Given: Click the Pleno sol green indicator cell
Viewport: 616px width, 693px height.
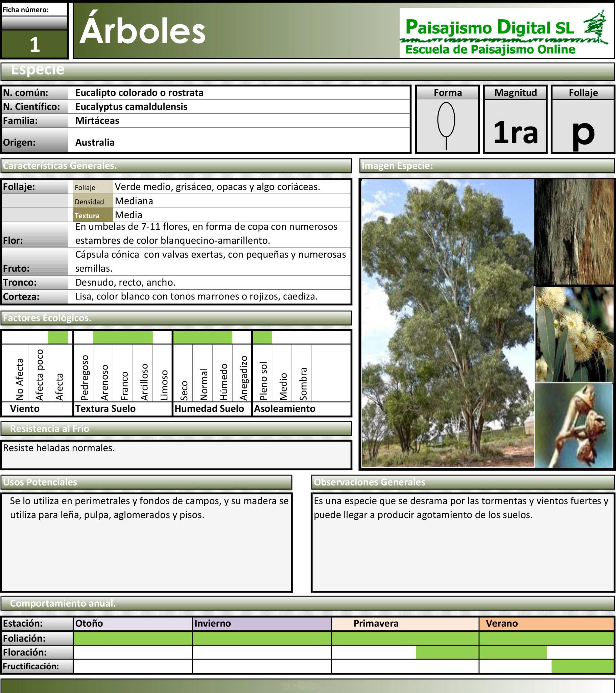Looking at the screenshot, I should [263, 337].
